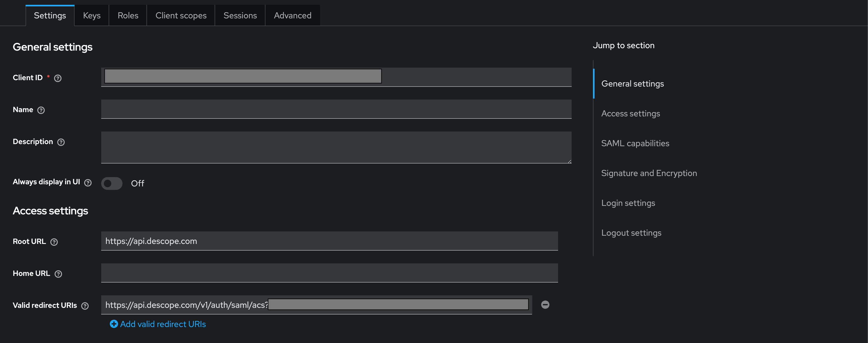Navigate to Client scopes tab
This screenshot has width=868, height=343.
(181, 15)
